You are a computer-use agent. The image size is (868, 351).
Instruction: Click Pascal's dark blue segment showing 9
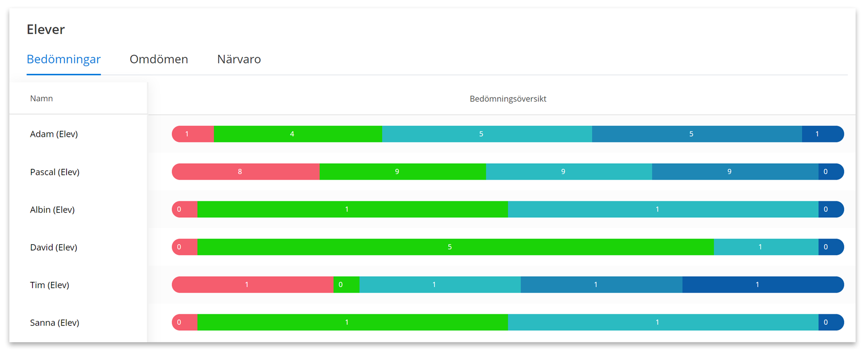735,171
